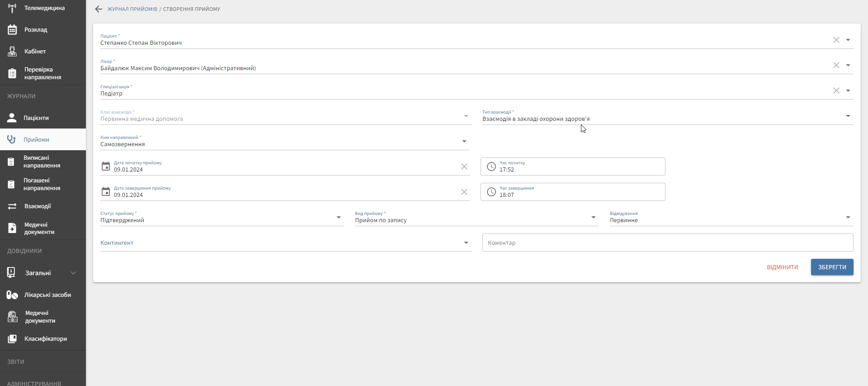
Task: Click the end time clock icon
Action: pyautogui.click(x=491, y=192)
